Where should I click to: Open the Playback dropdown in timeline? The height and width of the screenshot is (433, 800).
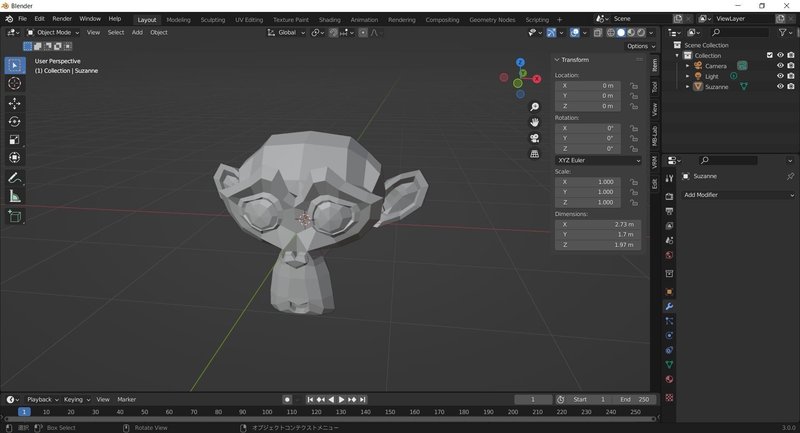(42, 399)
